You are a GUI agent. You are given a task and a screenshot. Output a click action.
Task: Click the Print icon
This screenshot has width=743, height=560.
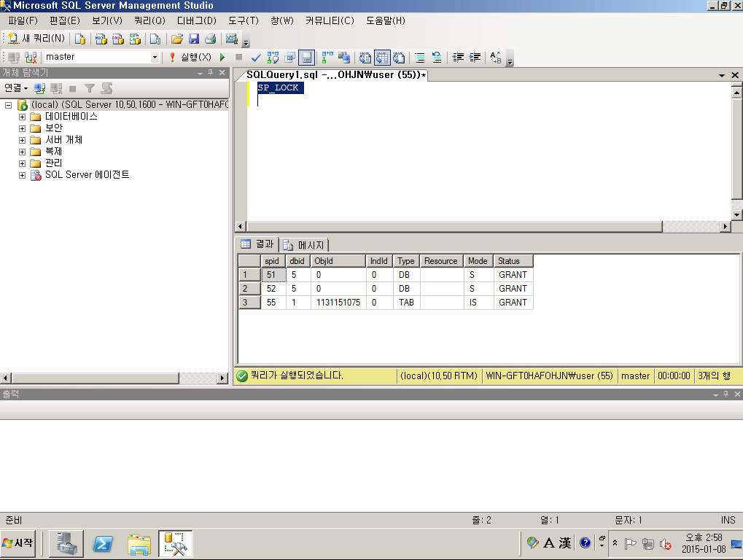coord(211,39)
